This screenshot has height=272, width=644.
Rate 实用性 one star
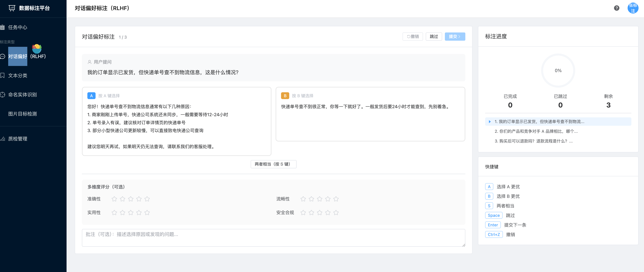(114, 213)
